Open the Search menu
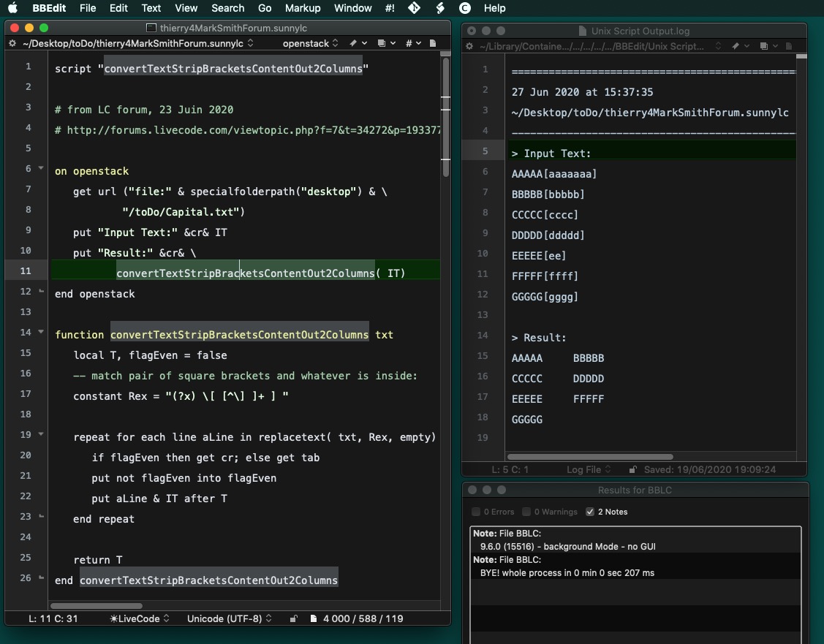This screenshot has width=824, height=644. [227, 8]
